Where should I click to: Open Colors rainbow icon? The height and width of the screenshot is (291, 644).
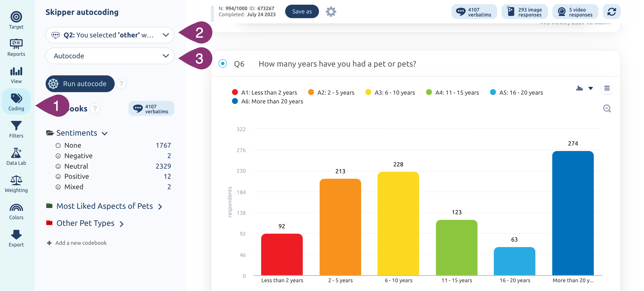click(x=16, y=208)
